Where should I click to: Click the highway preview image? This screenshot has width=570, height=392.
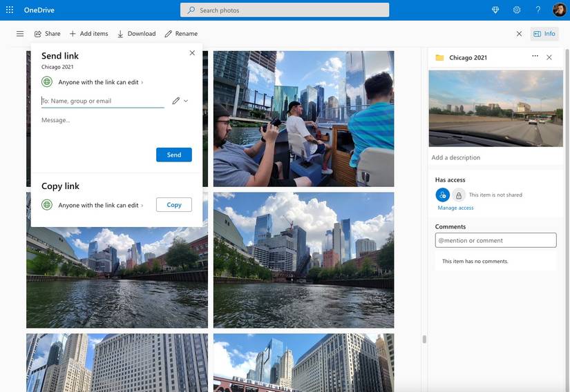(496, 108)
